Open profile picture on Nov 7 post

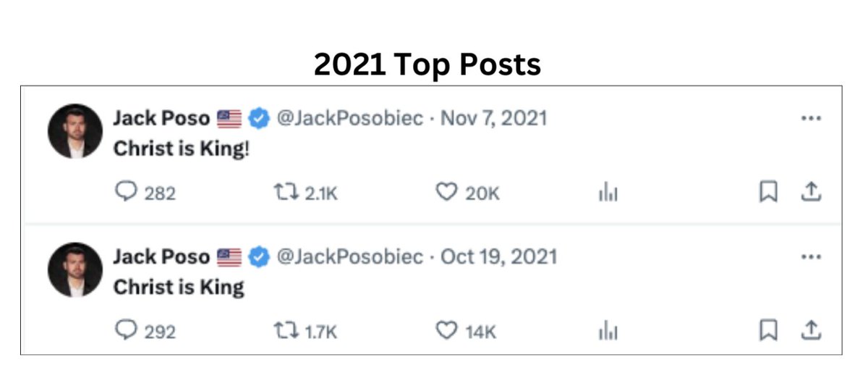[75, 131]
